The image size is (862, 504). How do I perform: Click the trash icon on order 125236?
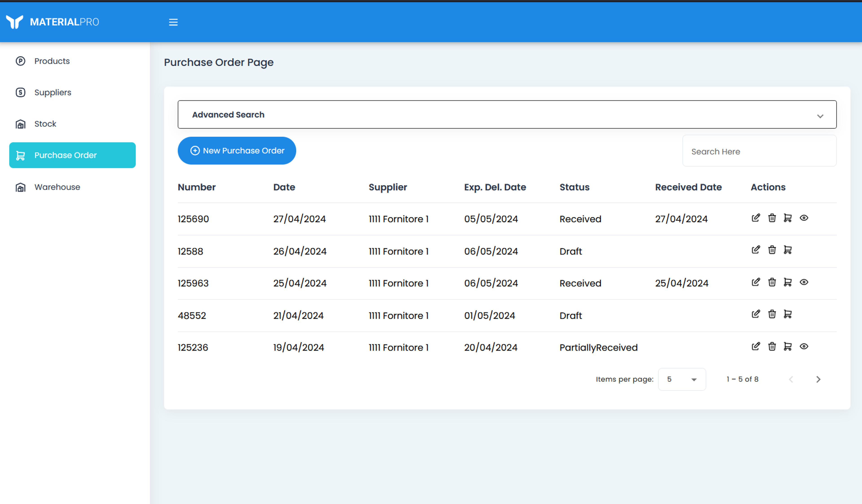click(x=772, y=346)
